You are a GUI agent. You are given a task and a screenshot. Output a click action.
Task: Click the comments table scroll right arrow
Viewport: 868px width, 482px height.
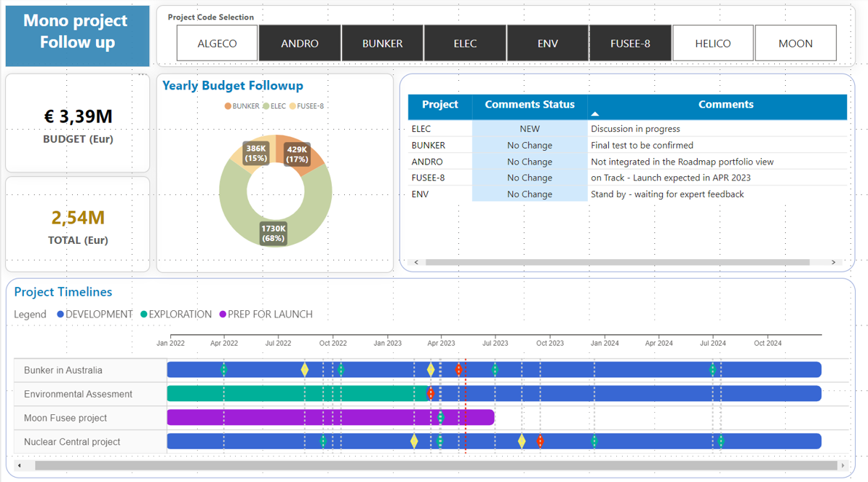pyautogui.click(x=833, y=262)
